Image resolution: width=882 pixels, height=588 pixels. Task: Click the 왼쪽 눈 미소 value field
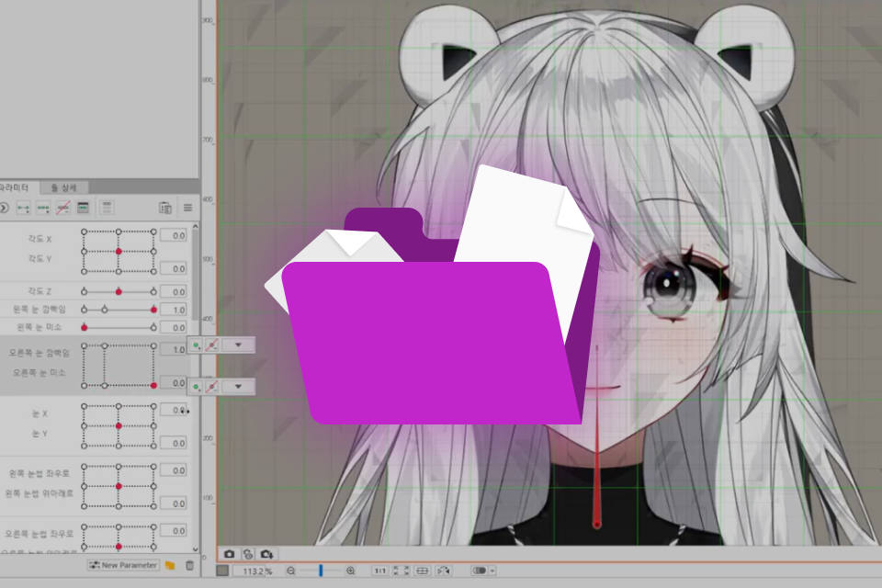pyautogui.click(x=174, y=327)
